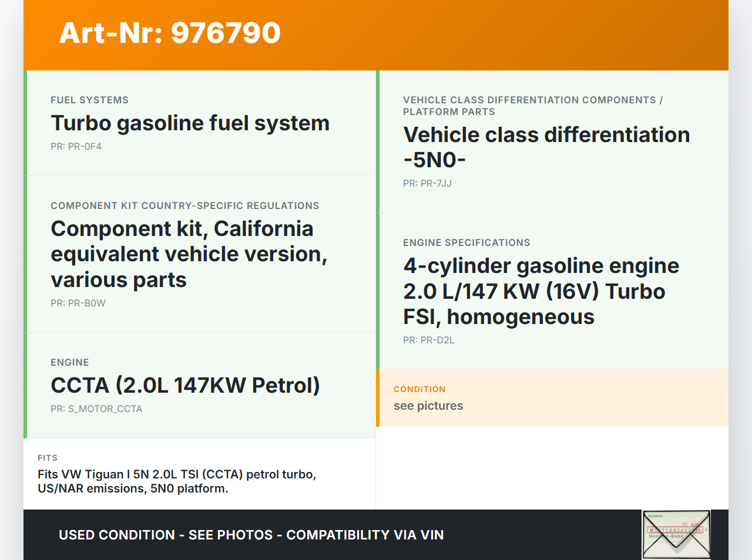Select the California equivalent vehicle version title
This screenshot has height=560, width=752.
189,254
